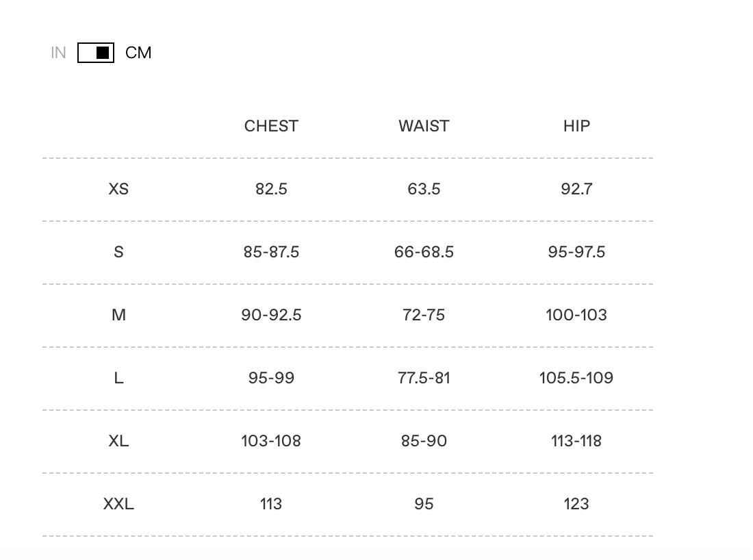The height and width of the screenshot is (560, 753).
Task: Select the XL size row label
Action: point(118,441)
